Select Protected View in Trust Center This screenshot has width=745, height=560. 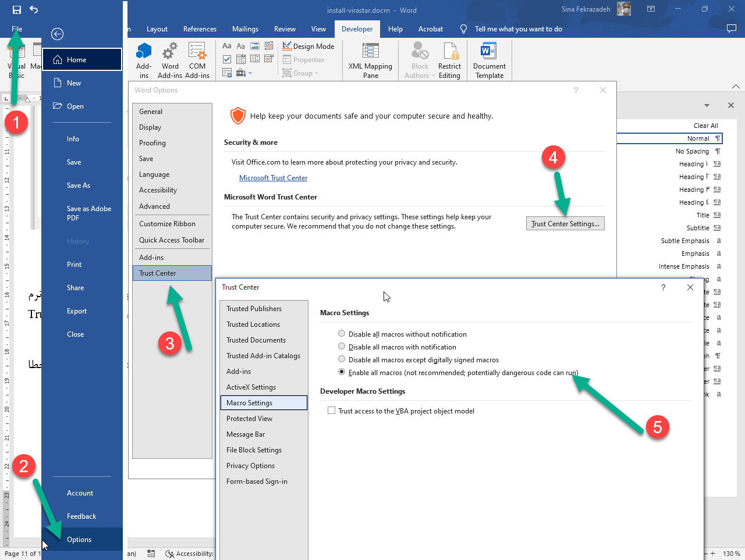coord(249,419)
